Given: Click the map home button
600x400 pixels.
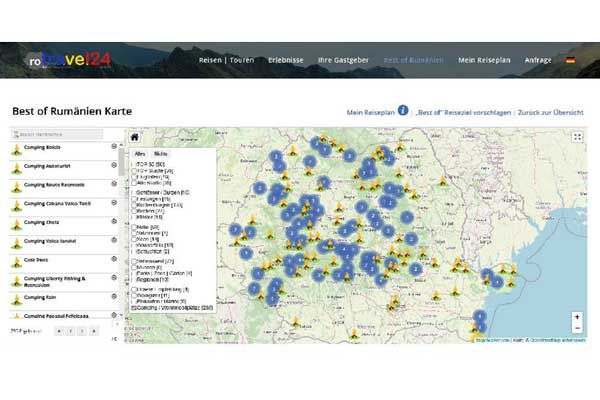Looking at the screenshot, I should pos(135,138).
